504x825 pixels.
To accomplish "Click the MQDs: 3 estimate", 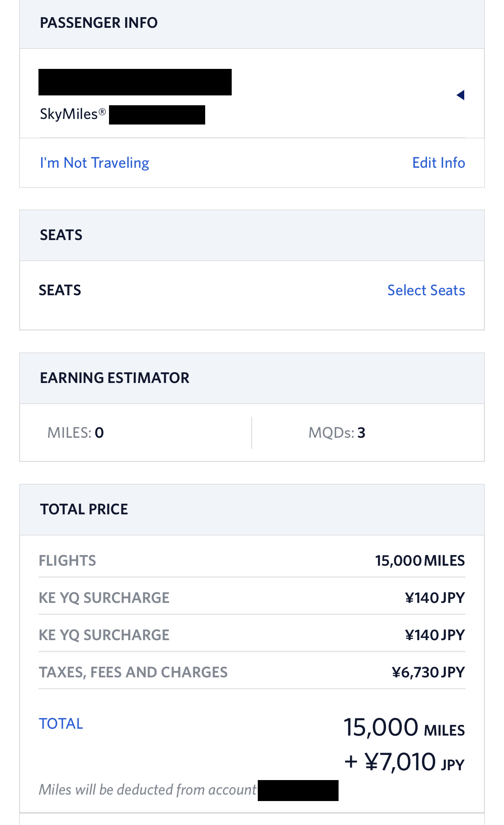I will (337, 433).
